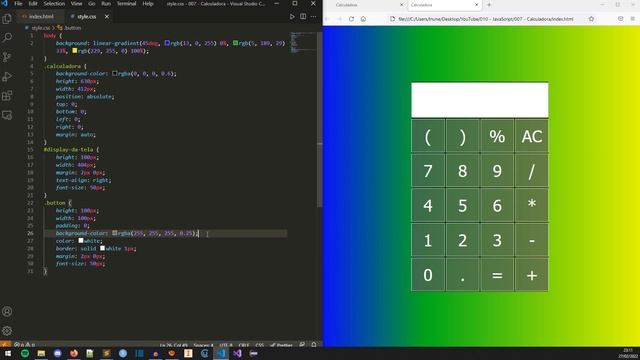The height and width of the screenshot is (360, 640).
Task: Change indentation via Spaces: 4 status item
Action: coord(203,345)
